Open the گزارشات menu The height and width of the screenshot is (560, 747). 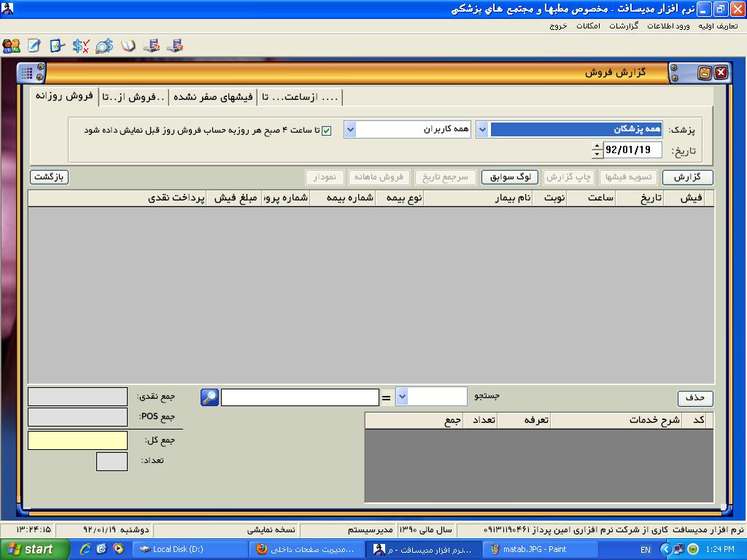click(624, 26)
